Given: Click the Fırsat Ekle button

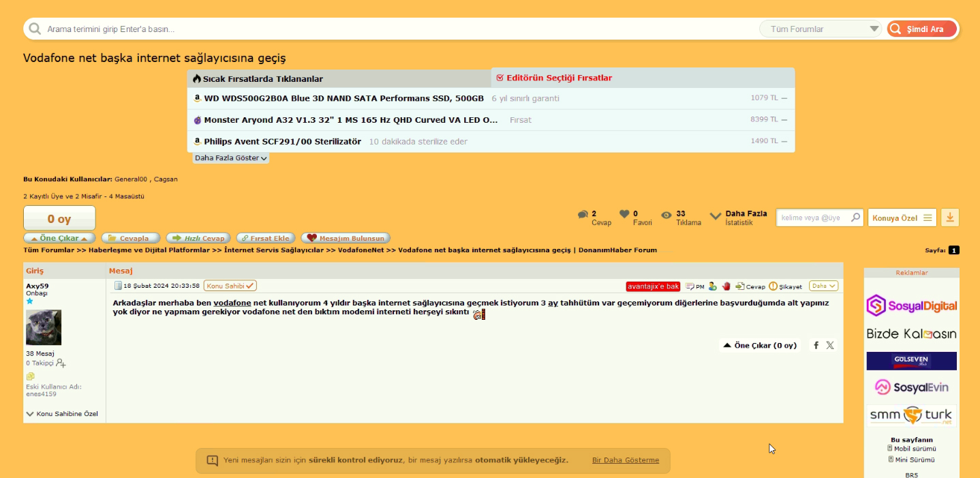Looking at the screenshot, I should click(266, 238).
